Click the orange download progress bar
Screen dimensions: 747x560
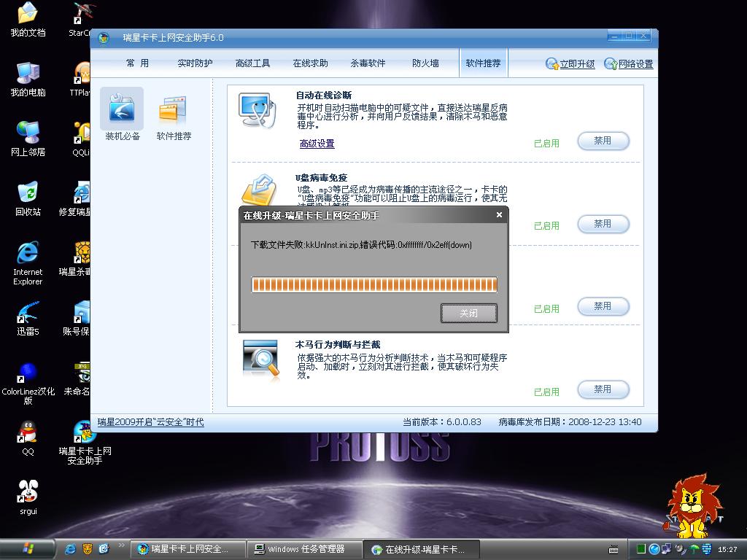pos(374,284)
